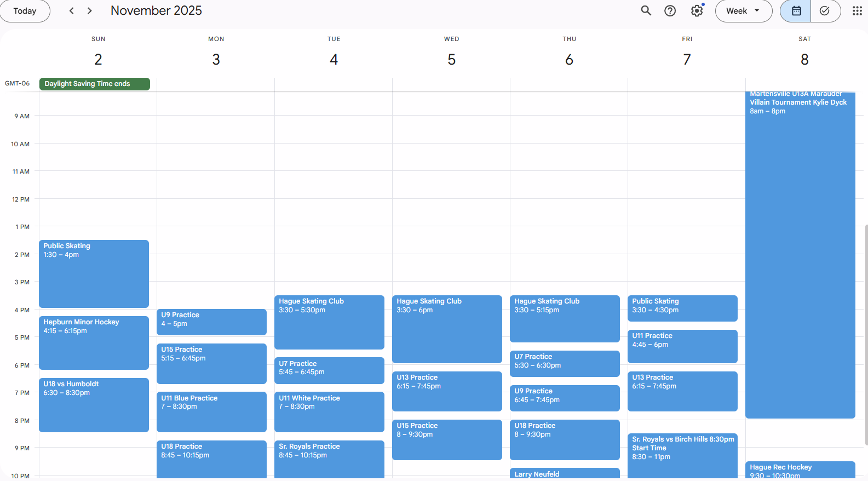Open Tuesday U7 Practice event

point(329,370)
